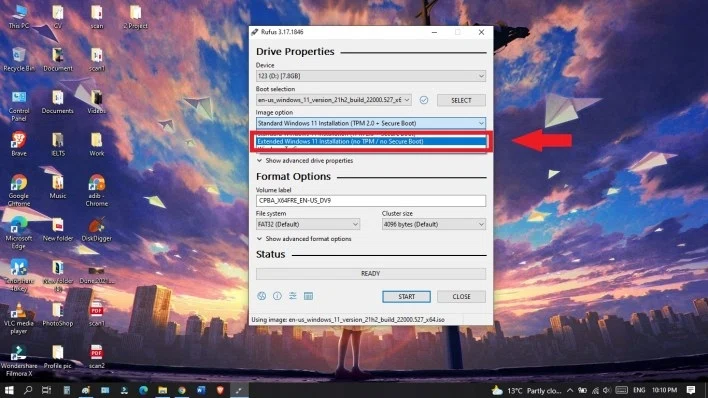The image size is (708, 398).
Task: Select the PhotoShop desktop icon
Action: click(x=58, y=314)
